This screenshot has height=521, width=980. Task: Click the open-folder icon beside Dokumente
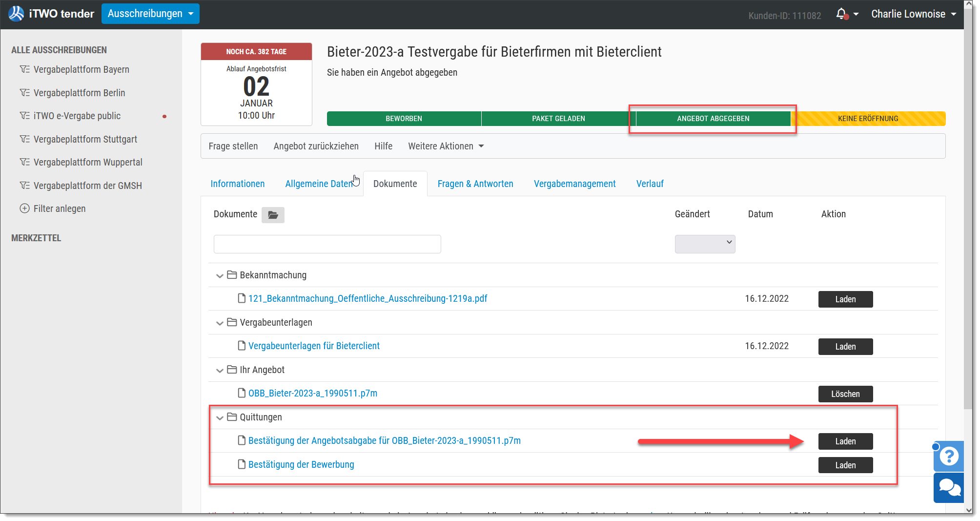pyautogui.click(x=273, y=215)
